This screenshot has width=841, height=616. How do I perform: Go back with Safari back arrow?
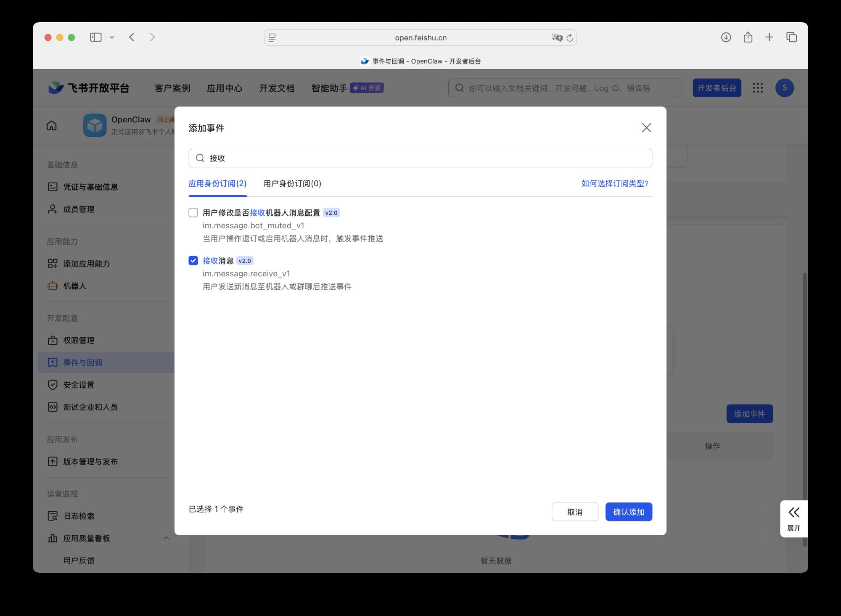[x=132, y=37]
